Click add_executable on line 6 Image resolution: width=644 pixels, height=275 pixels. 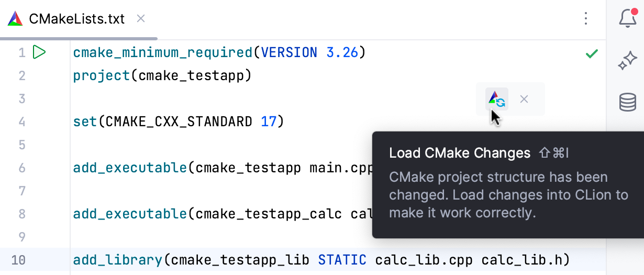pyautogui.click(x=130, y=168)
